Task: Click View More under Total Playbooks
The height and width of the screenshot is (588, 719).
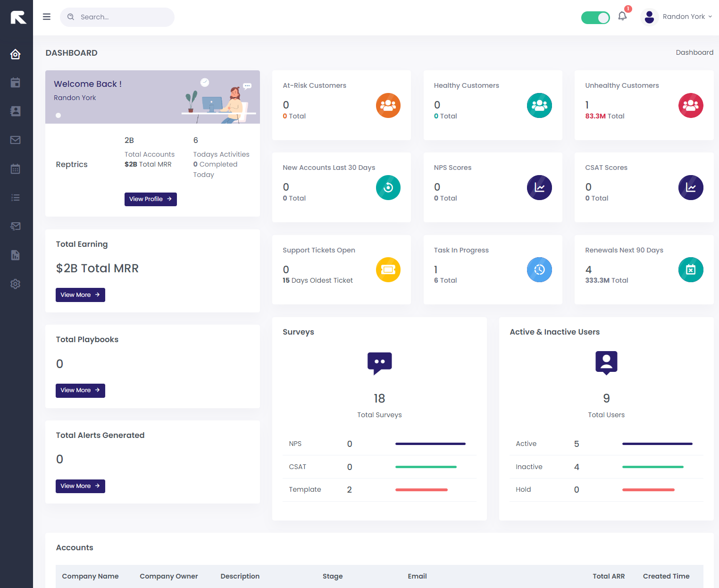Action: point(80,390)
